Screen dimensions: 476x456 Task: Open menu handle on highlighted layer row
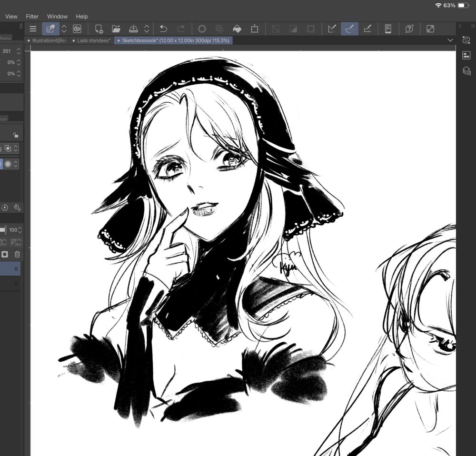pos(16,268)
